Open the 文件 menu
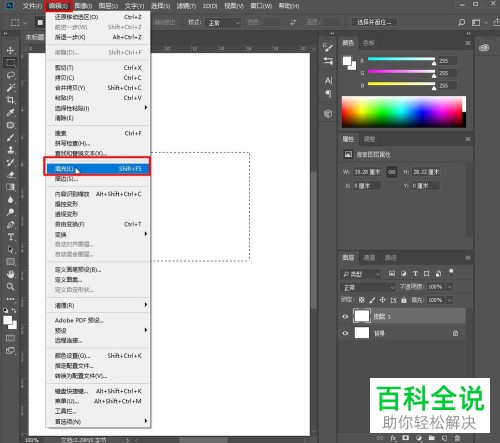 pyautogui.click(x=32, y=6)
